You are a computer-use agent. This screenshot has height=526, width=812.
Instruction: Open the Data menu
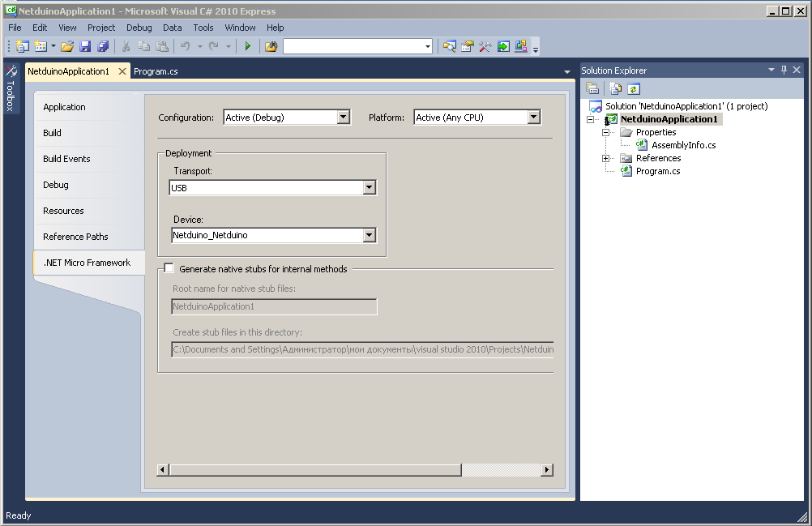(173, 28)
